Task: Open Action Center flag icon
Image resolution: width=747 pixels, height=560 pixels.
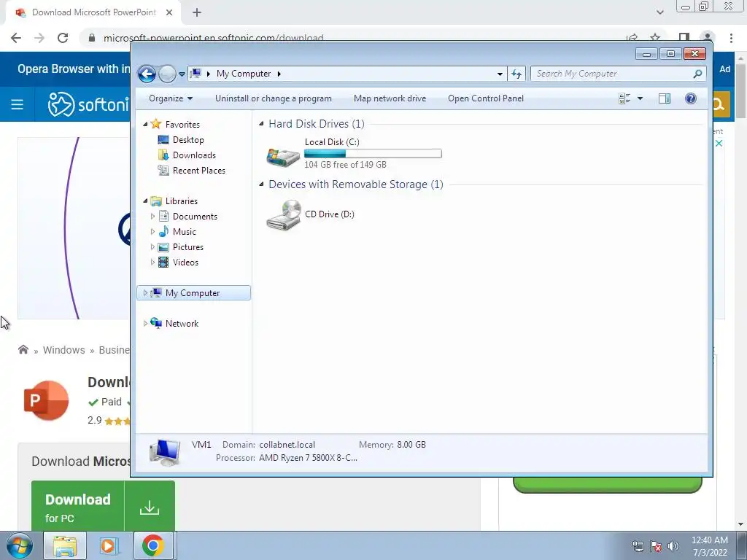Action: 656,546
